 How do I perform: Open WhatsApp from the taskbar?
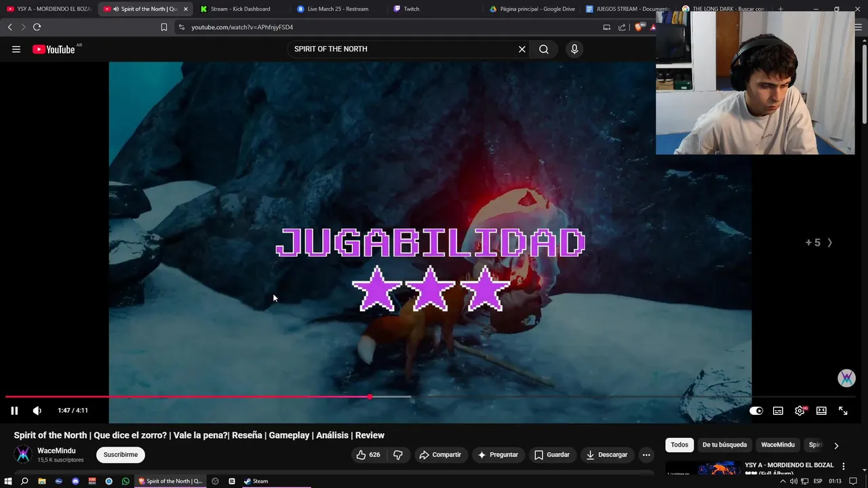point(125,481)
